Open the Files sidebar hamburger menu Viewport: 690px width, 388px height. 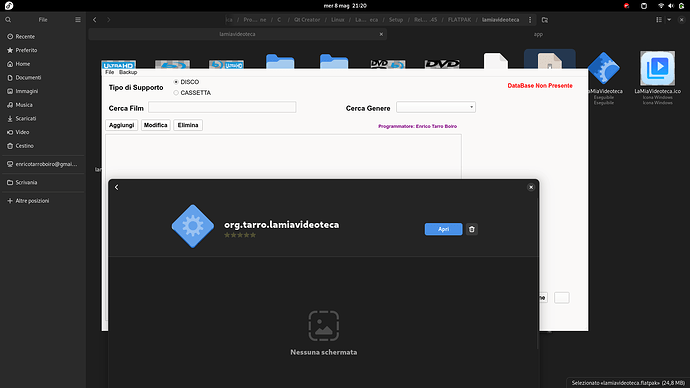(78, 20)
